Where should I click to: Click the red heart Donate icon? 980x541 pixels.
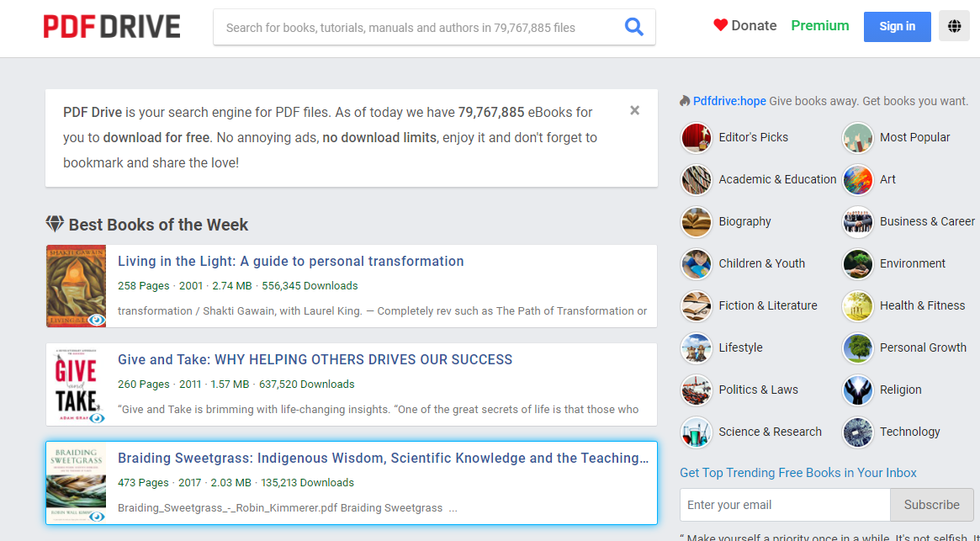721,25
